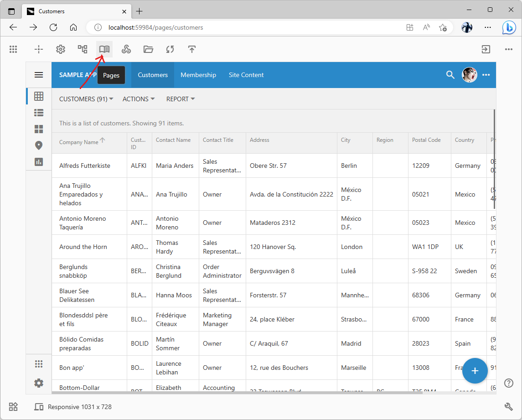522x420 pixels.
Task: Open the Site Content tab
Action: point(246,75)
